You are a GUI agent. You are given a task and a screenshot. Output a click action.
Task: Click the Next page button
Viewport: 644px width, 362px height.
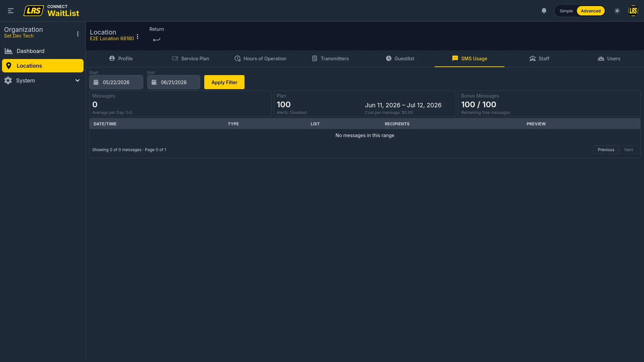[x=629, y=149]
